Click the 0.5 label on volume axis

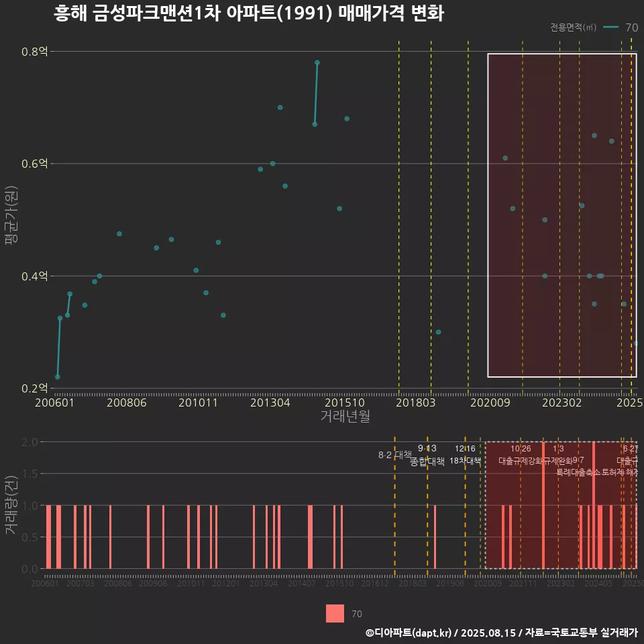(x=30, y=537)
